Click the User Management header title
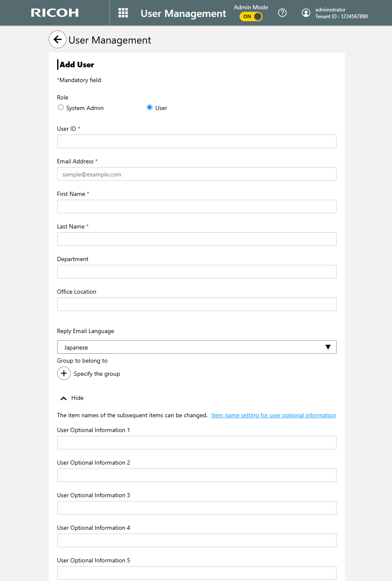392x581 pixels. point(183,14)
